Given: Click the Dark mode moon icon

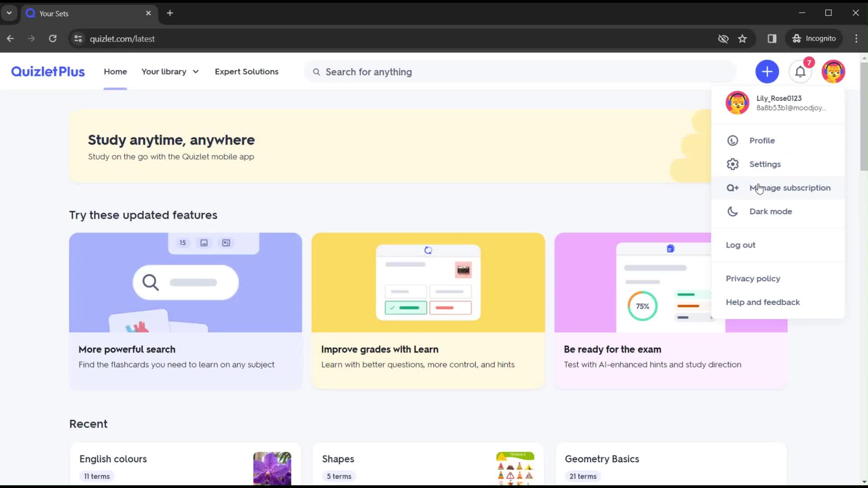Looking at the screenshot, I should tap(732, 211).
